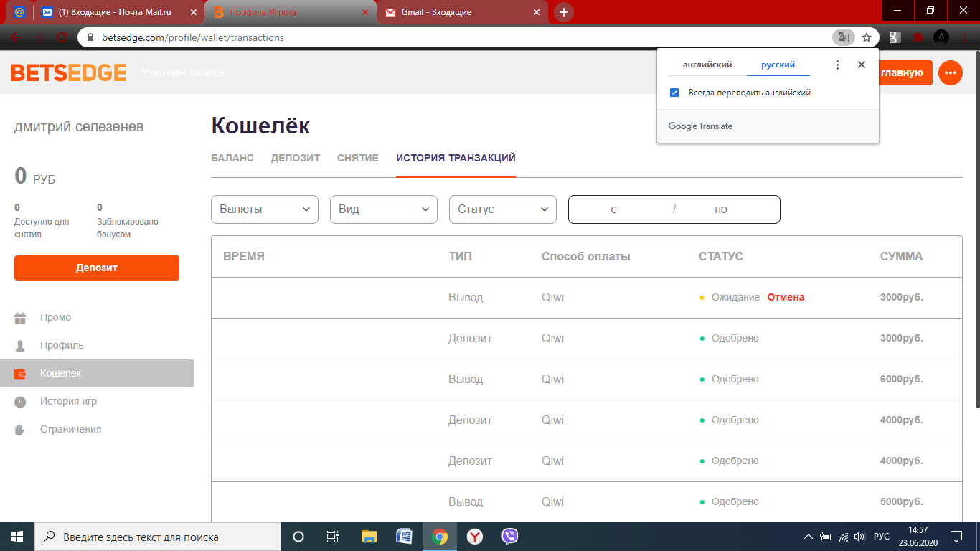
Task: Switch to the СНЯТИЕ tab
Action: [x=357, y=158]
